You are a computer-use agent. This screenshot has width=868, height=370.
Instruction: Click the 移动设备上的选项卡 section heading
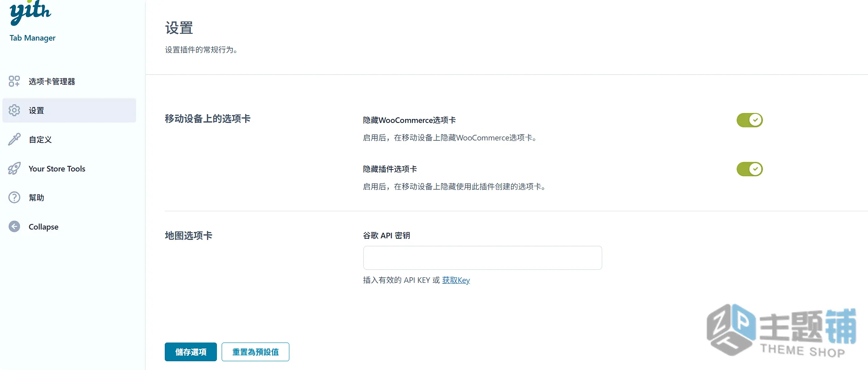tap(208, 119)
